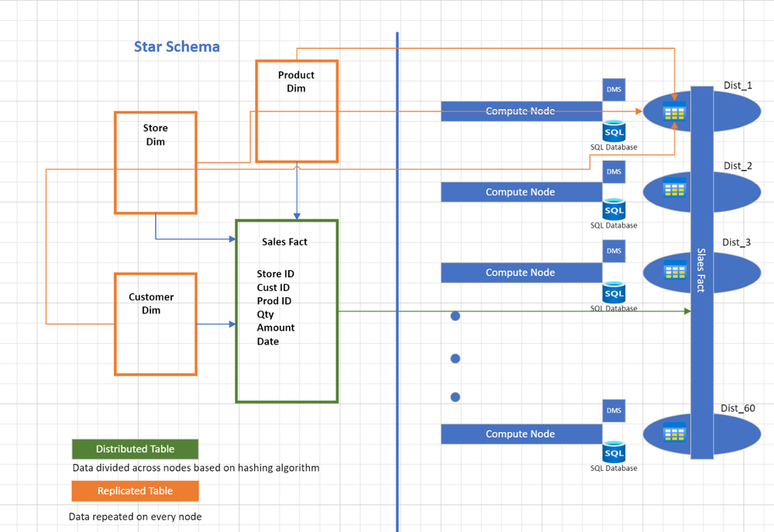Select the table icon in Dist_60 ellipse
Screen dimensions: 774x532
674,432
